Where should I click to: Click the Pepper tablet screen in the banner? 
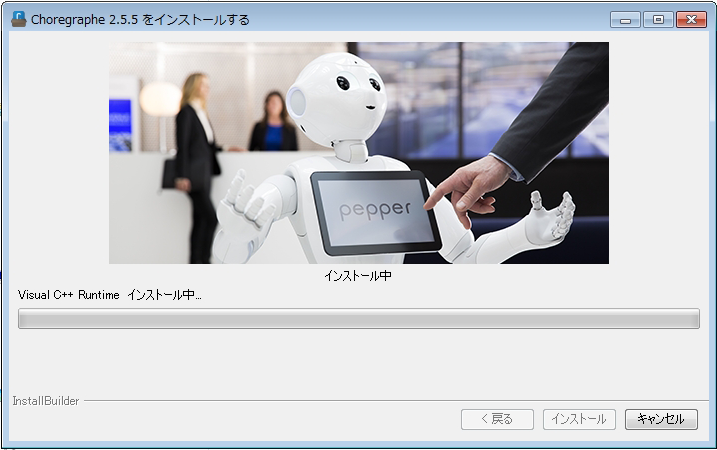tap(375, 210)
